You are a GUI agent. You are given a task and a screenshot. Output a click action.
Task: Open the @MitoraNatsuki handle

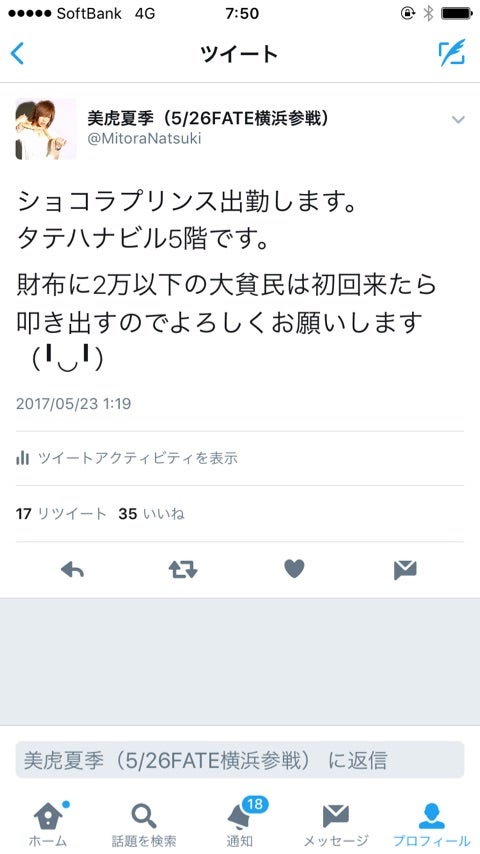pyautogui.click(x=144, y=139)
